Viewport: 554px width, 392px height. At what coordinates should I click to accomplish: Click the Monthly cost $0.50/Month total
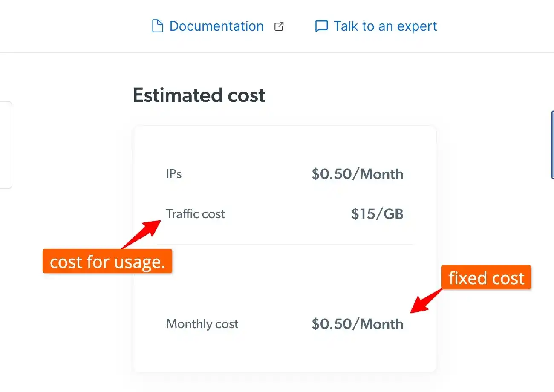coord(358,324)
